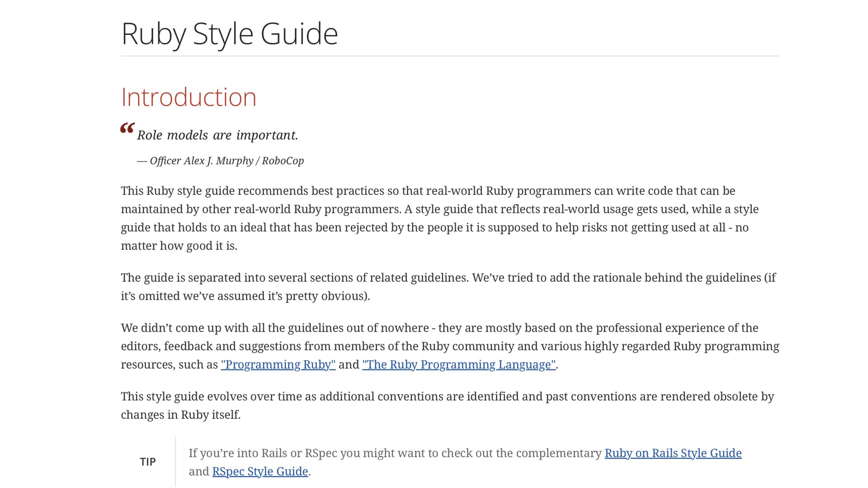Open "The Ruby Programming Language" link
This screenshot has width=868, height=488.
pos(458,365)
